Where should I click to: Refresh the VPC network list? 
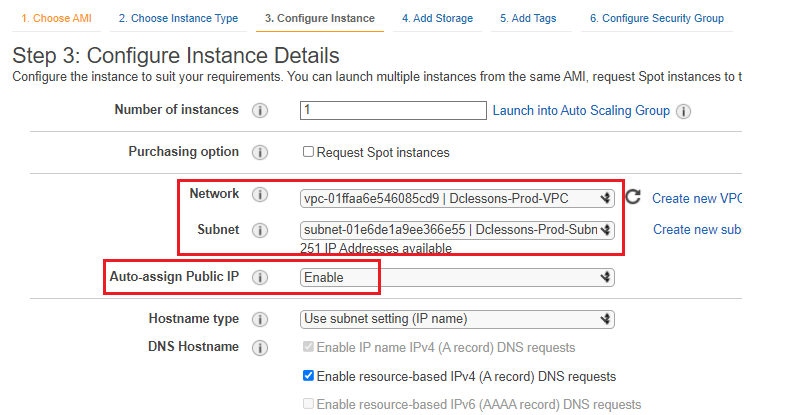pyautogui.click(x=633, y=197)
